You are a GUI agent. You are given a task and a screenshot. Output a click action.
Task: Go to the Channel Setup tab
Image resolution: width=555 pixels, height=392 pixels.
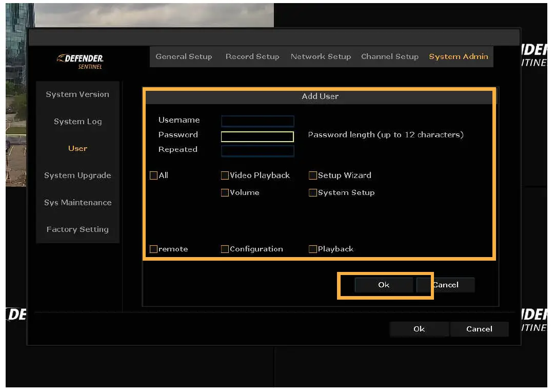(390, 56)
